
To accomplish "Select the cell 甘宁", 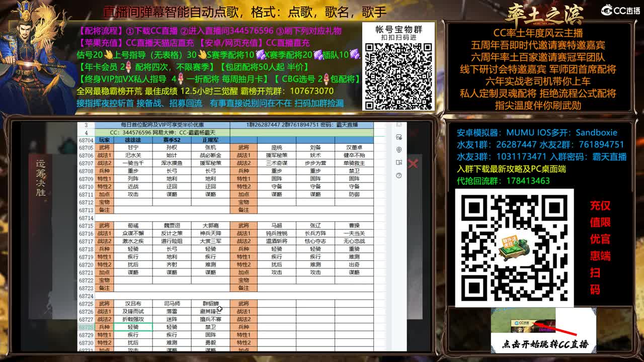I will pyautogui.click(x=133, y=148).
